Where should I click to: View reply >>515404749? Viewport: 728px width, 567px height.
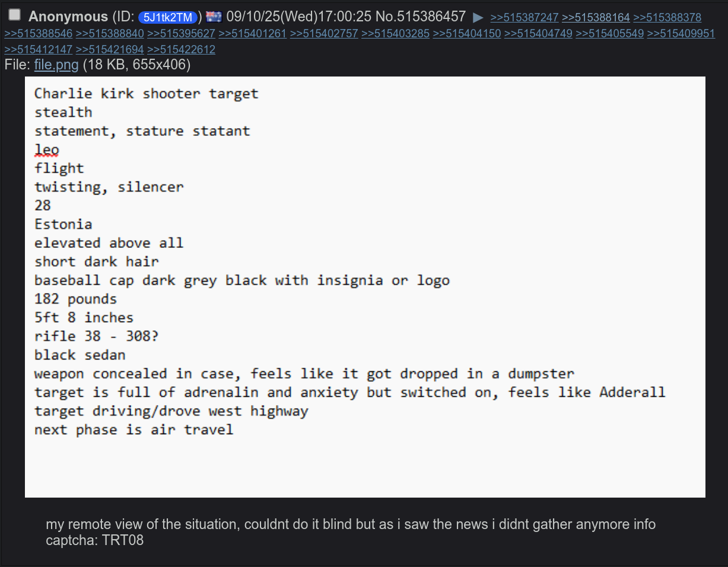click(x=538, y=34)
